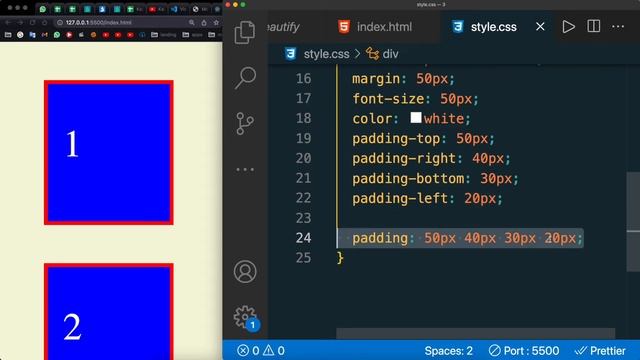This screenshot has height=360, width=640.
Task: Switch to the WhatsApp browser tab
Action: (x=42, y=9)
